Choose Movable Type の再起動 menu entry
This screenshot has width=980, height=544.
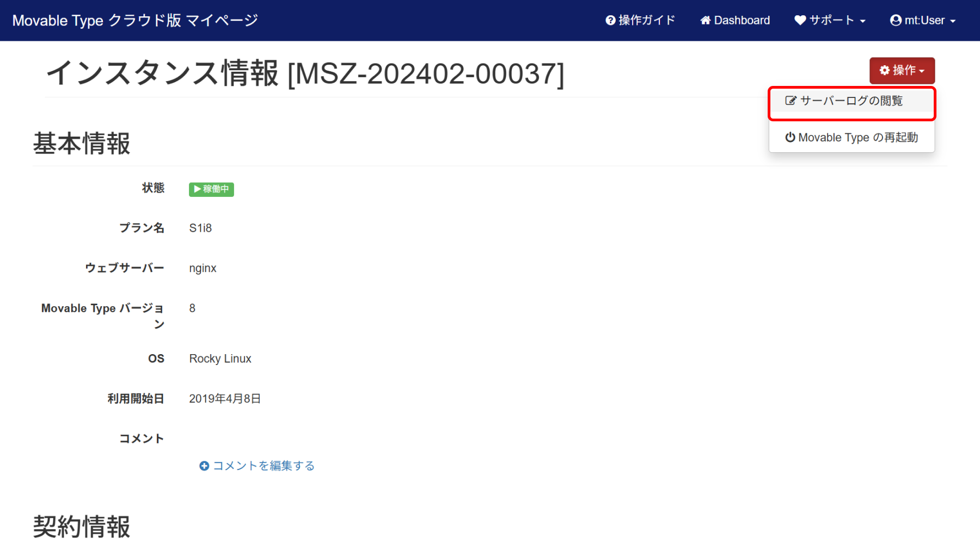(858, 138)
